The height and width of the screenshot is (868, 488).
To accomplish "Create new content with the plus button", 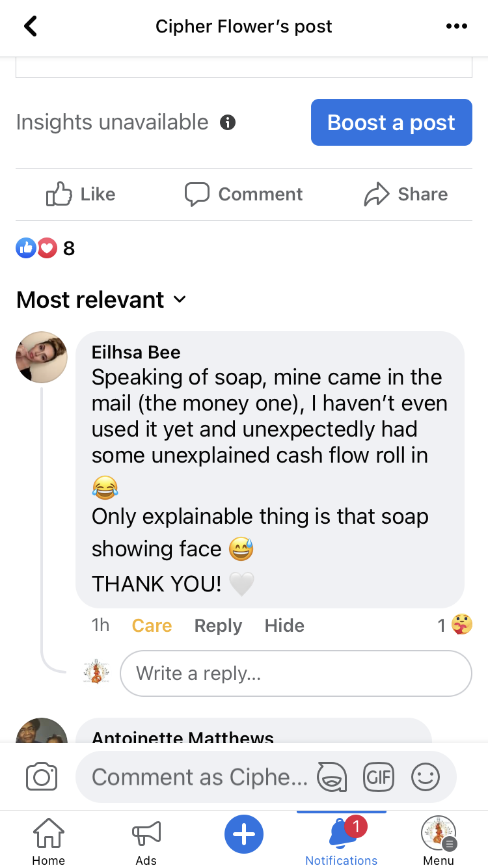I will point(244,834).
